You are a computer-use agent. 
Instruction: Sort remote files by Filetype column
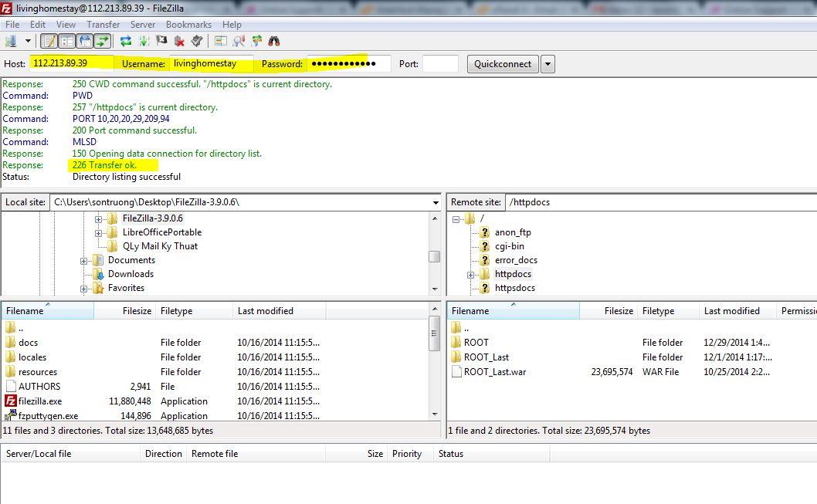pyautogui.click(x=667, y=311)
